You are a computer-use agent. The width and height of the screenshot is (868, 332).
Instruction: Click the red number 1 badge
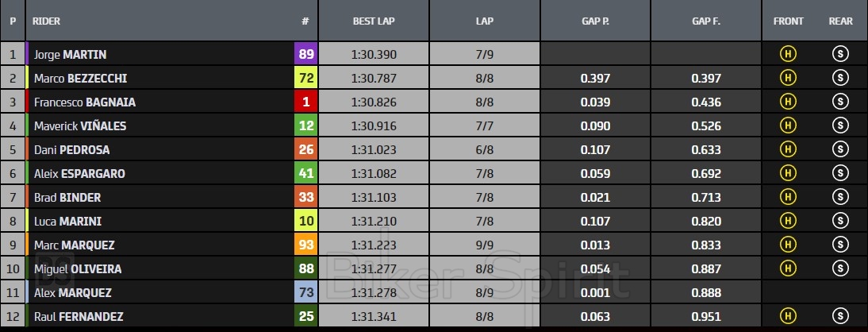point(305,102)
